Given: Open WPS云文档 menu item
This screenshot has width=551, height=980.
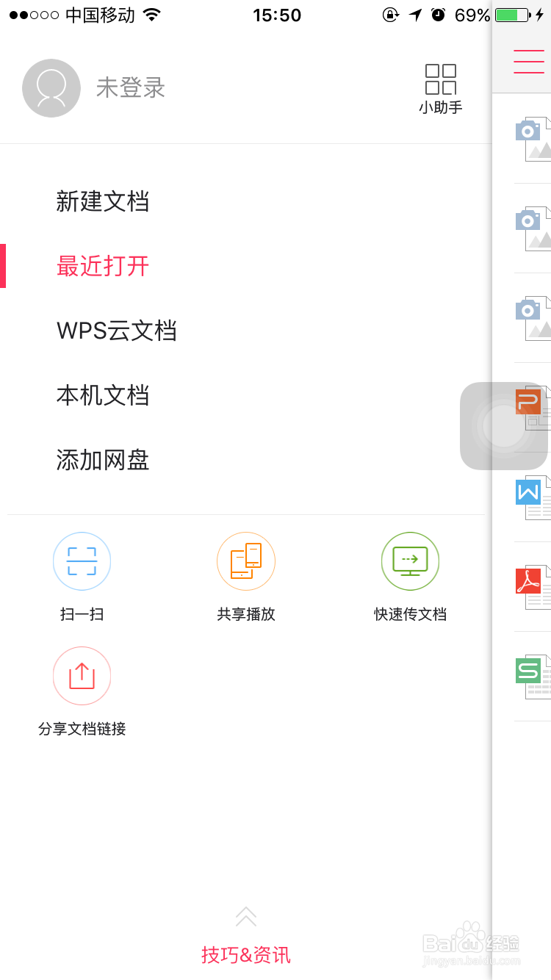Looking at the screenshot, I should pyautogui.click(x=117, y=331).
